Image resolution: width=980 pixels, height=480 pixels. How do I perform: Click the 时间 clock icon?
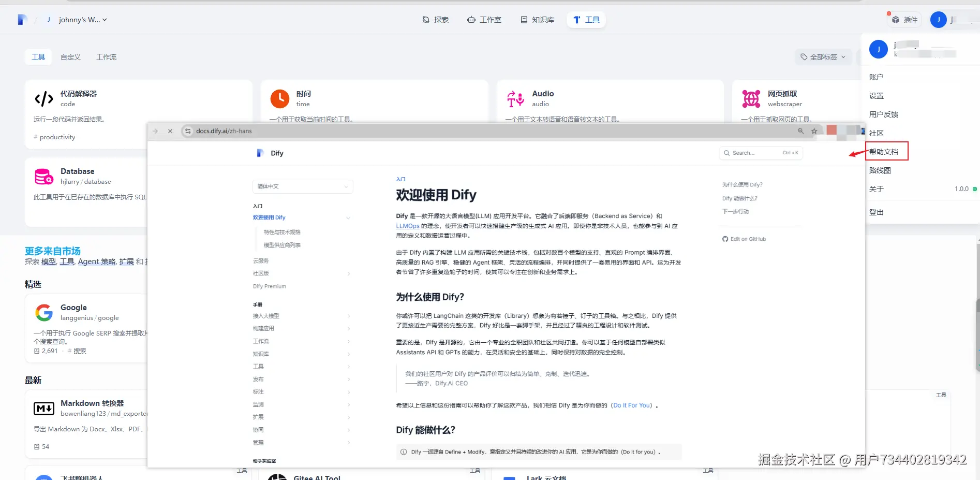(280, 98)
